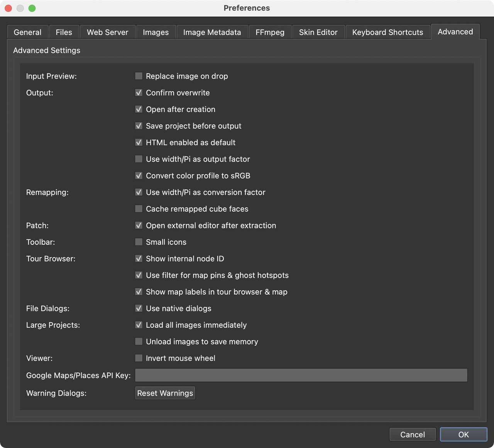The width and height of the screenshot is (494, 448).
Task: Uncheck 'Convert color profile to sRGB'
Action: pyautogui.click(x=139, y=175)
